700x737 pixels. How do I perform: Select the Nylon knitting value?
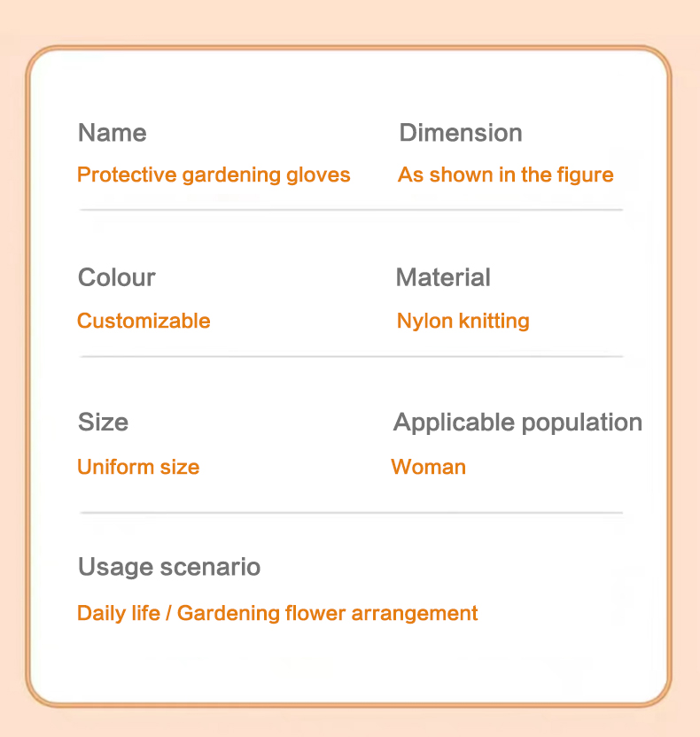463,322
